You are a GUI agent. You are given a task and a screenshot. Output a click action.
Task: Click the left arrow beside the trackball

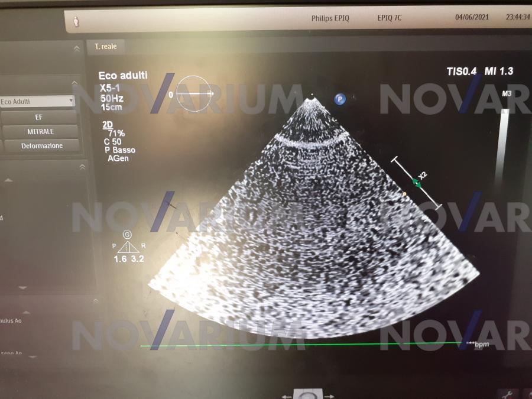(x=286, y=396)
